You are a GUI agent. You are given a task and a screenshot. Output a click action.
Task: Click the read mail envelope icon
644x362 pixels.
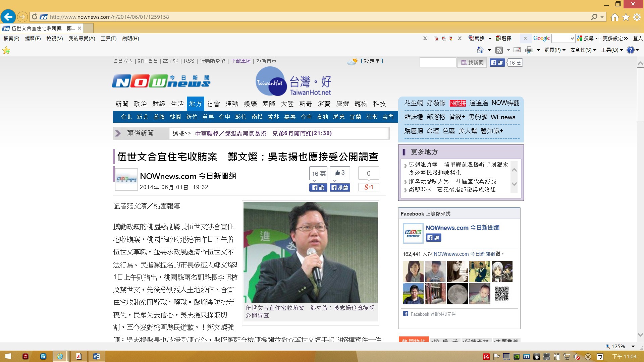click(x=517, y=50)
